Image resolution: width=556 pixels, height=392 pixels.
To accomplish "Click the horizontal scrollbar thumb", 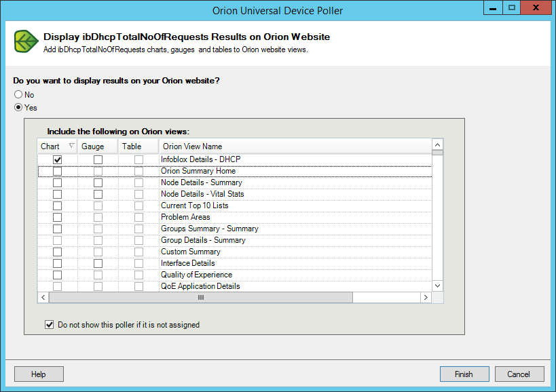I will [x=201, y=298].
